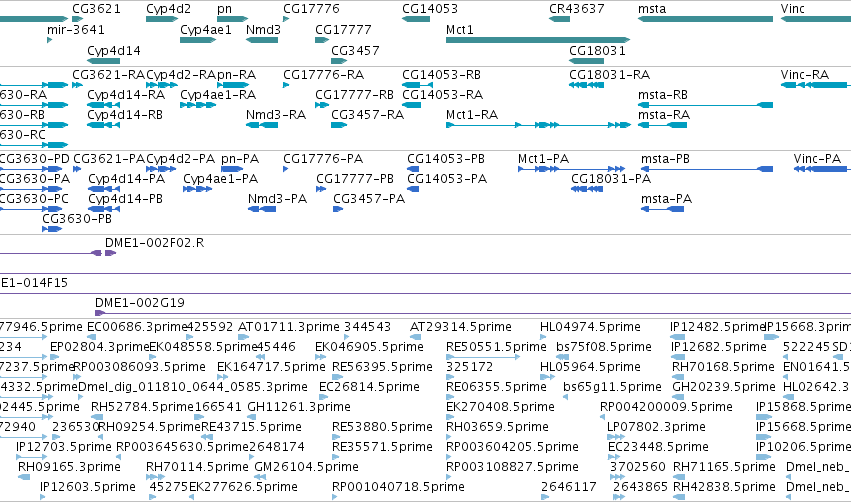Select the CG3457-RA transcript label
The image size is (851, 502).
pyautogui.click(x=367, y=115)
